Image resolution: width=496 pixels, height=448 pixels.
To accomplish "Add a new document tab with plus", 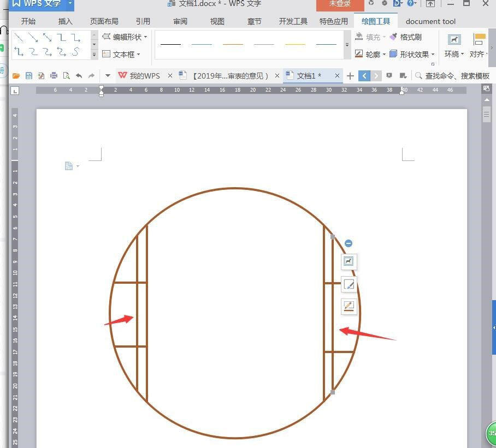I will (x=350, y=76).
